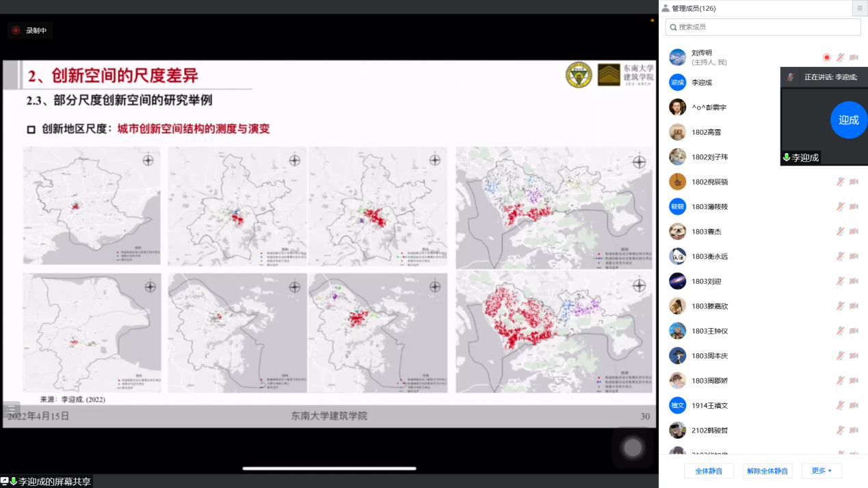Screen dimensions: 868x488
Task: Click camera icon next to 1803刘迎
Action: click(854, 281)
